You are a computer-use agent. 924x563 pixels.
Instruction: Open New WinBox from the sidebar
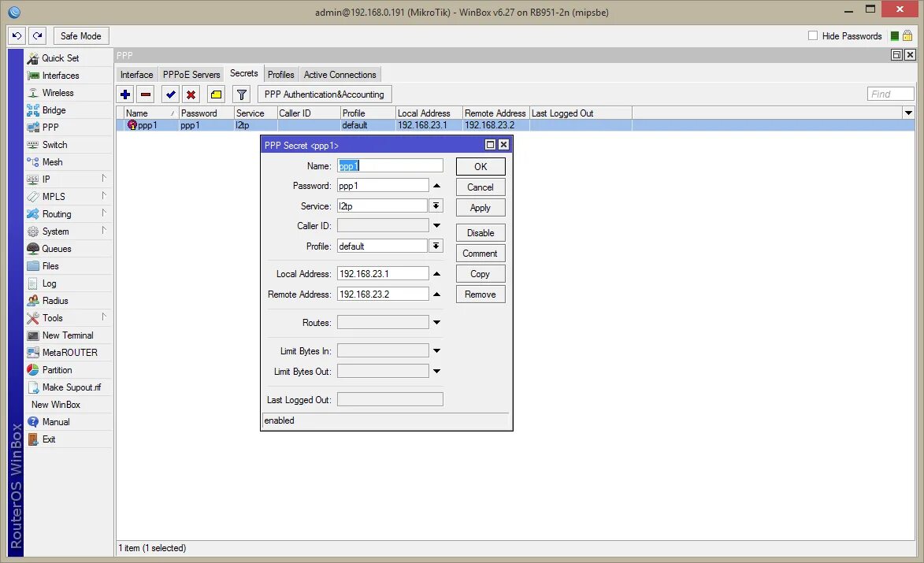pyautogui.click(x=69, y=405)
